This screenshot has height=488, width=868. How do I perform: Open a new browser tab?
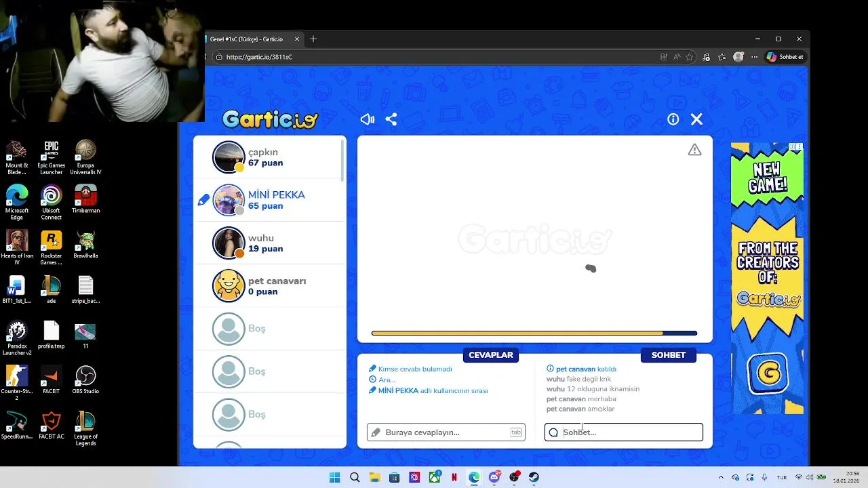313,39
